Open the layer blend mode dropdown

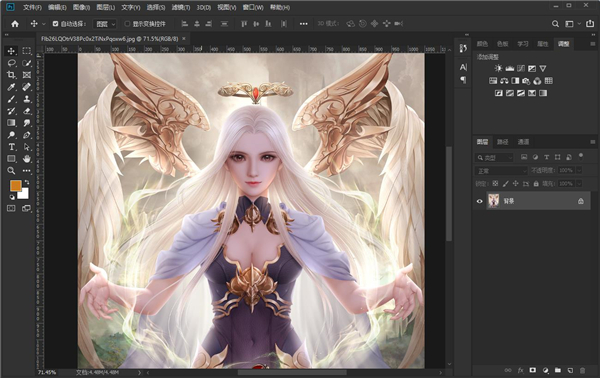(501, 171)
